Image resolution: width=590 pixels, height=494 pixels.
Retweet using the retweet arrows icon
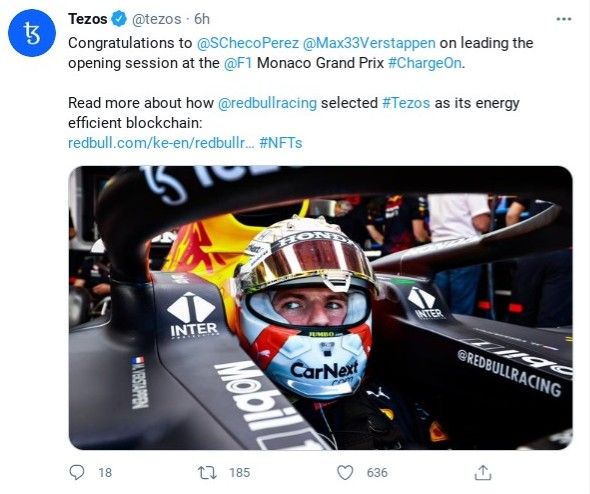click(207, 473)
